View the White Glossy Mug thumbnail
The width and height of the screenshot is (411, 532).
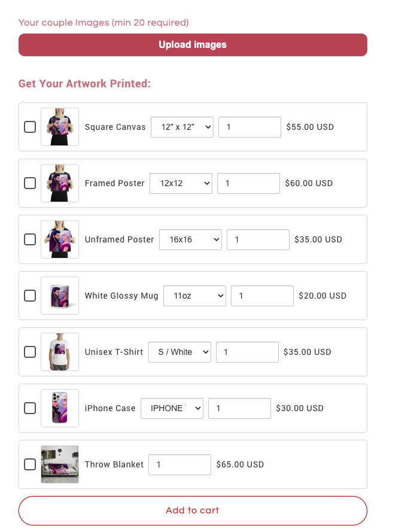point(60,296)
